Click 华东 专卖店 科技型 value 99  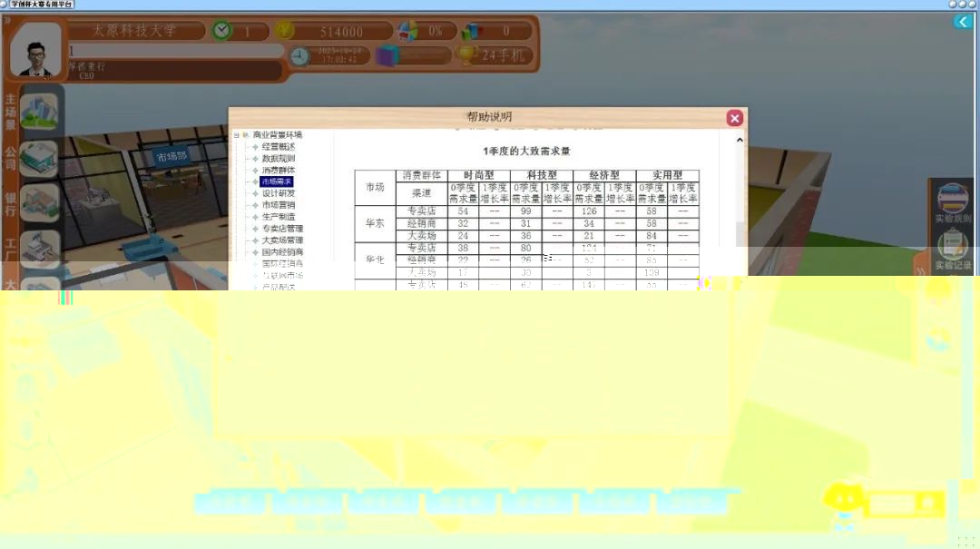(x=525, y=211)
